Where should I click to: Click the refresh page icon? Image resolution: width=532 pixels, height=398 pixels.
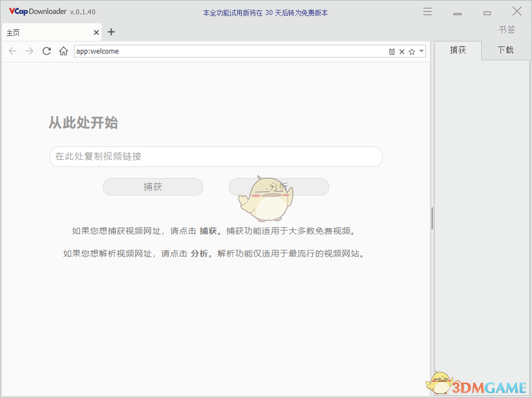pos(46,51)
